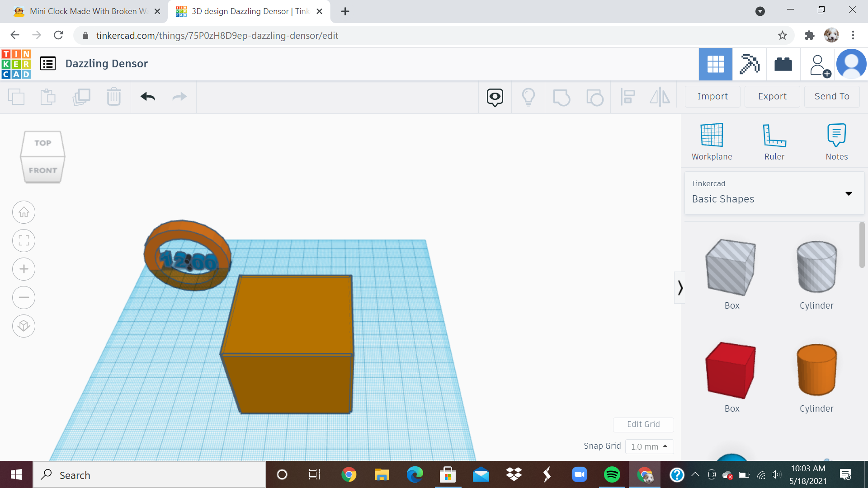Delete shape with trash icon
The image size is (868, 488).
[x=114, y=97]
